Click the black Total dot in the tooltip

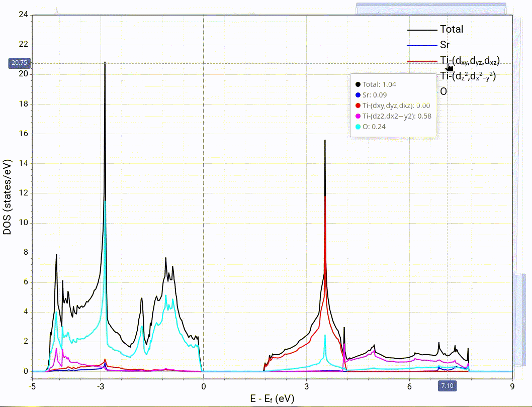358,84
